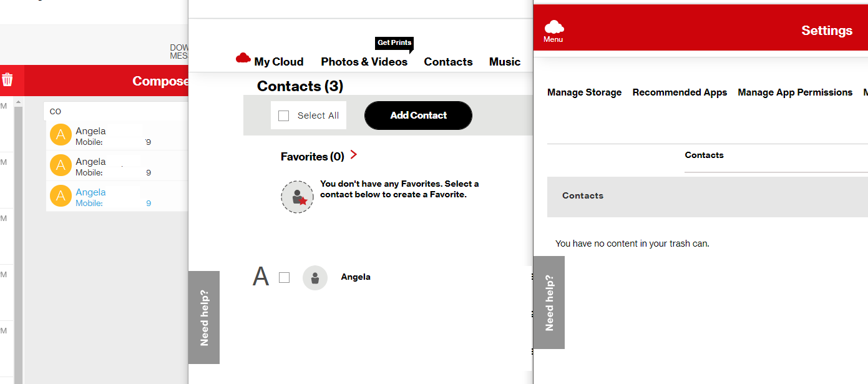The image size is (868, 384).
Task: Choose the blue highlighted Angela name
Action: (90, 192)
